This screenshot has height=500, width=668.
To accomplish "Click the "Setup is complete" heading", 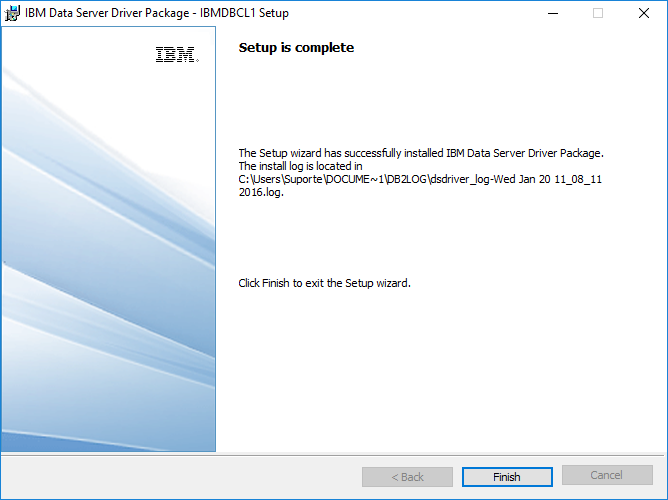I will [296, 48].
